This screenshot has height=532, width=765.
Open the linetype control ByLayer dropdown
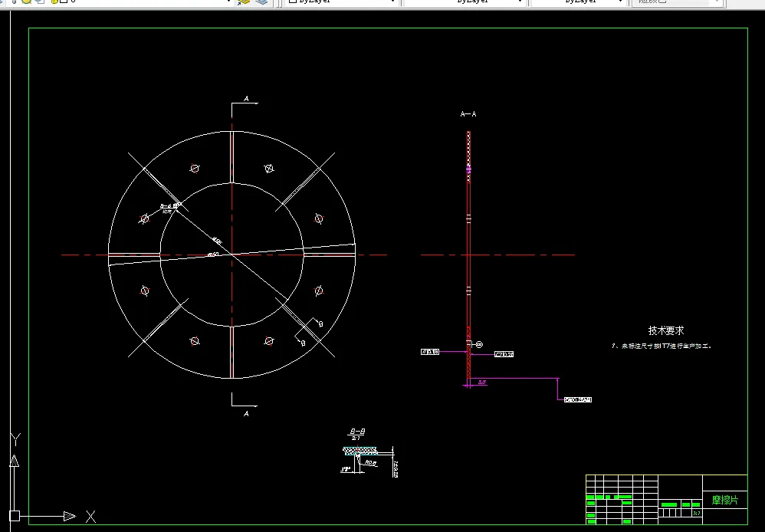(465, 2)
